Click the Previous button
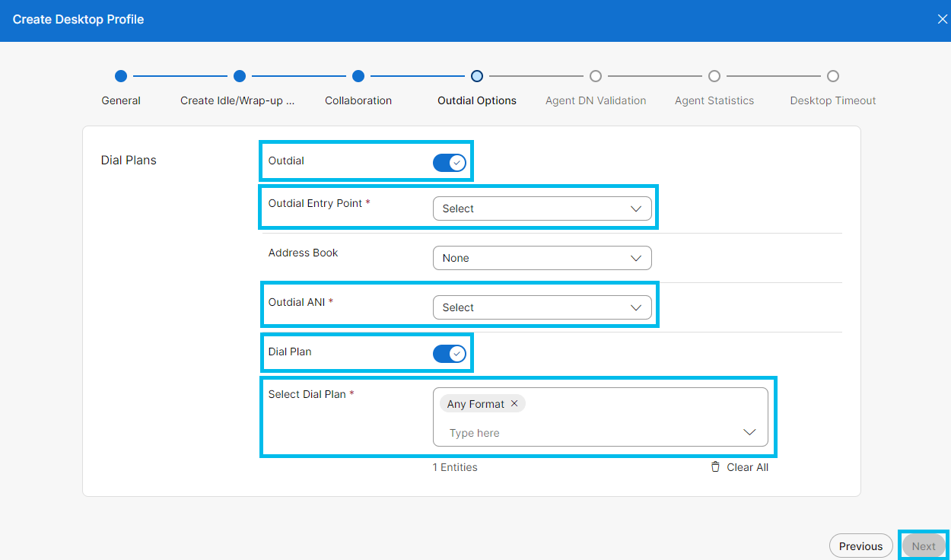The image size is (951, 560). pyautogui.click(x=860, y=546)
